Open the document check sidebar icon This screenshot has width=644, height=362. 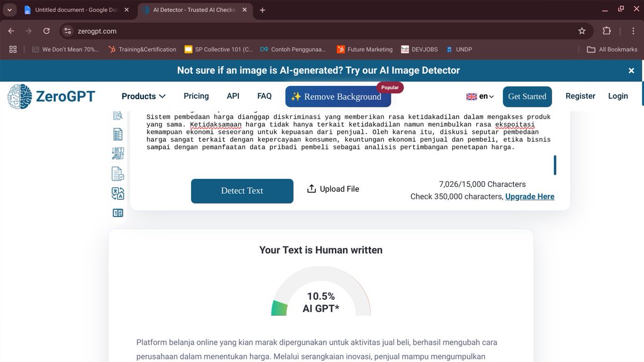tap(118, 173)
